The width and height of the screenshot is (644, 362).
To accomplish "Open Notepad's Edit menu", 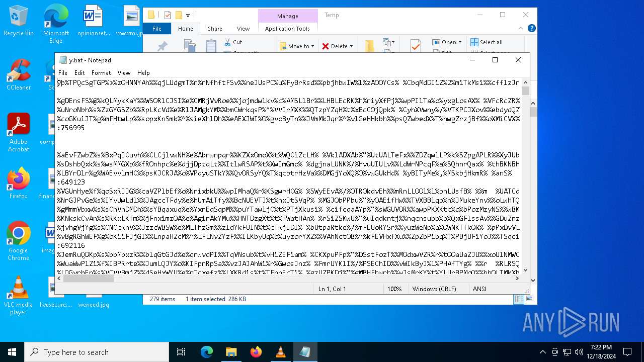I will pos(79,73).
